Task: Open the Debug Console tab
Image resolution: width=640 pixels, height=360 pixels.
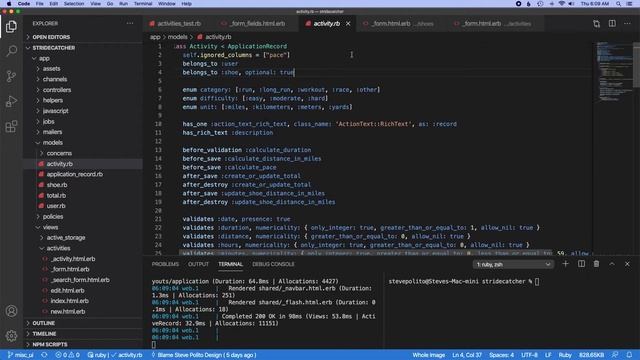Action: 273,264
